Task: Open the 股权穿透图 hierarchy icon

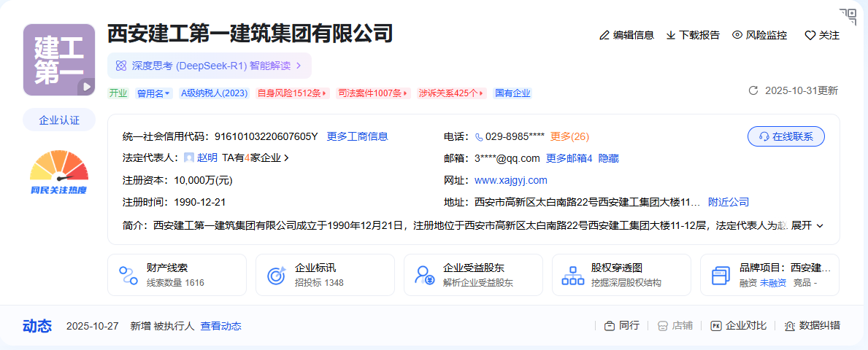Action: (573, 275)
